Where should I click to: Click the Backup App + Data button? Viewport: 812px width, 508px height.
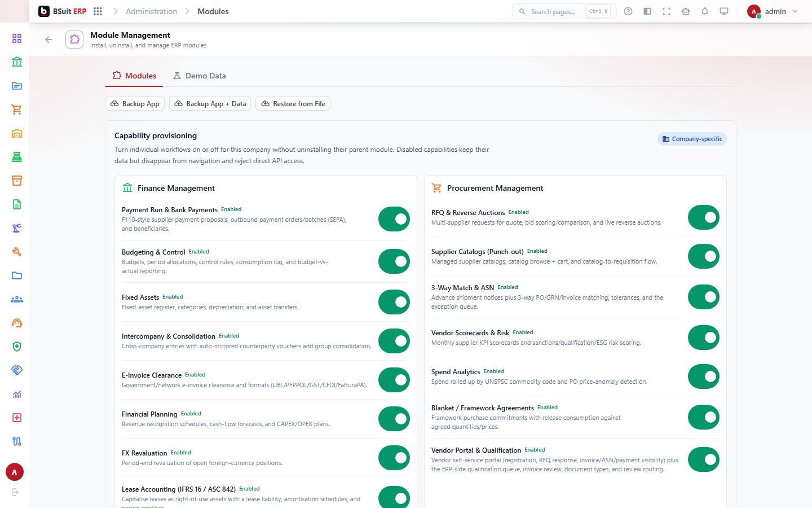point(210,104)
